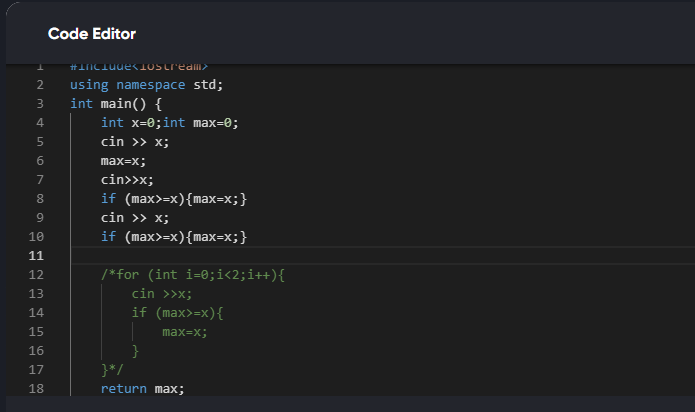Click the 'return max;' statement on line 18
The width and height of the screenshot is (695, 412).
[x=143, y=389]
